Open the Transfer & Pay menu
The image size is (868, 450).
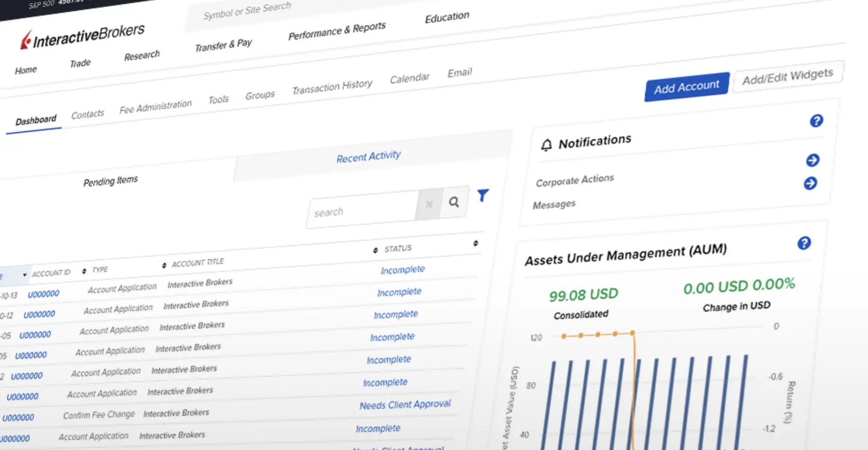point(224,45)
